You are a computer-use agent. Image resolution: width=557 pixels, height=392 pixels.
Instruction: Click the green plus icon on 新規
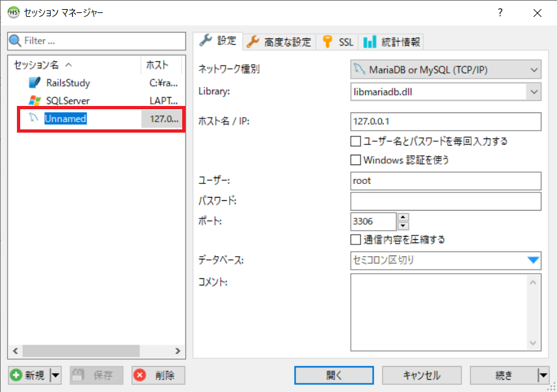point(16,375)
